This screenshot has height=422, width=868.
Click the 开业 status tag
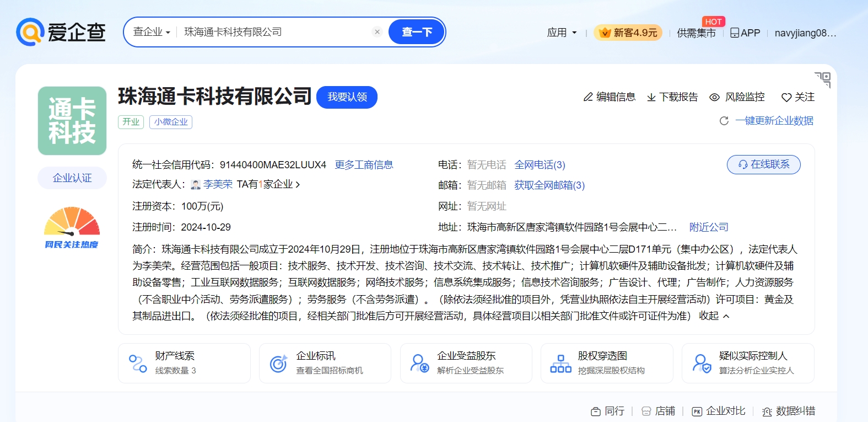coord(131,122)
